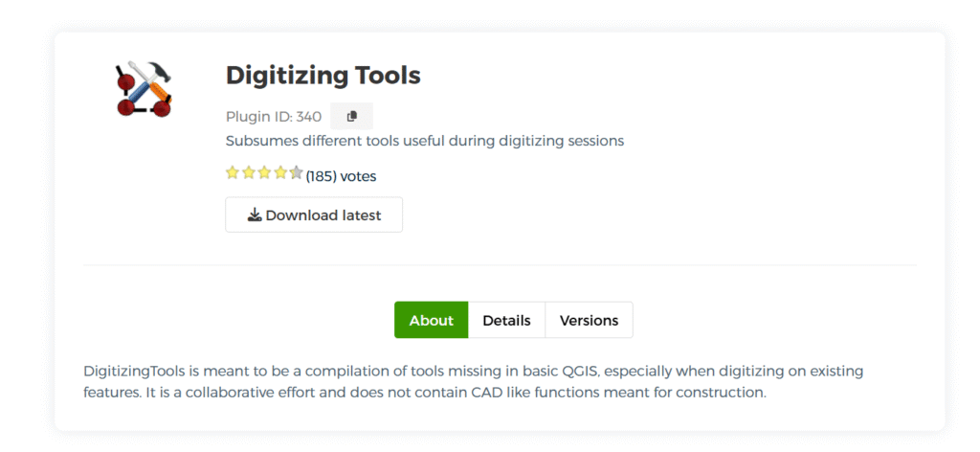
Task: Copy the plugin ID with the copy icon
Action: point(352,116)
